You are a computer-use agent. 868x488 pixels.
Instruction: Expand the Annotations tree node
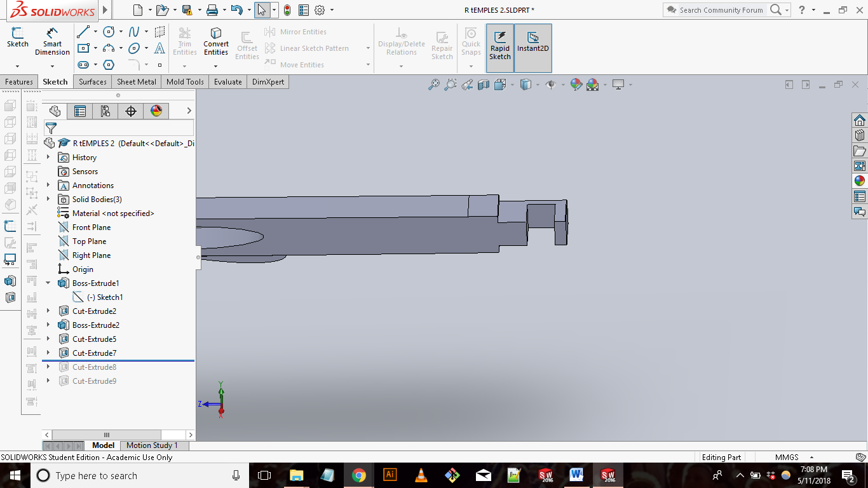click(48, 186)
